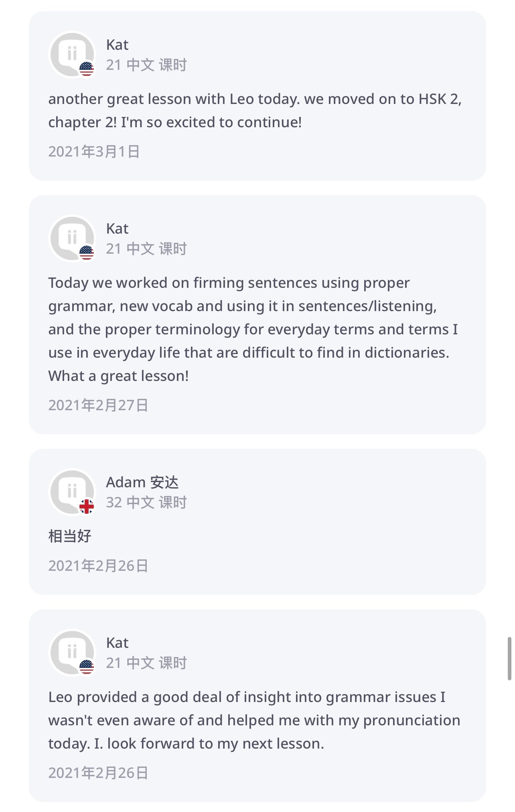
Task: Click the US flag badge on the firming sentences review
Action: click(86, 253)
